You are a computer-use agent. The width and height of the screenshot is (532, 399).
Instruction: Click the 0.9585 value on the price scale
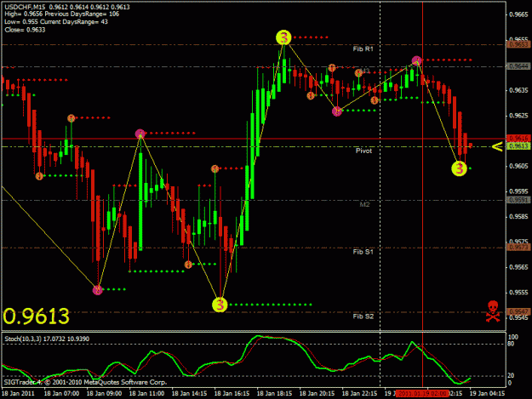pyautogui.click(x=518, y=217)
